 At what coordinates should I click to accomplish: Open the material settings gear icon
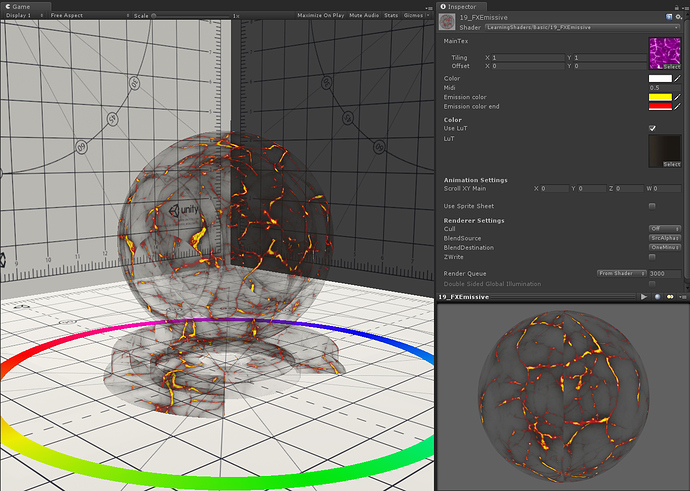pos(679,17)
